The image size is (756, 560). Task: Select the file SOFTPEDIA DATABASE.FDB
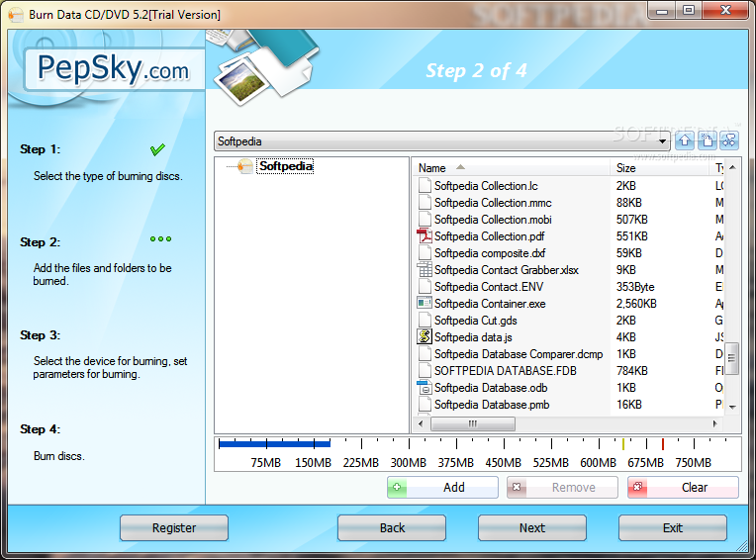(506, 371)
